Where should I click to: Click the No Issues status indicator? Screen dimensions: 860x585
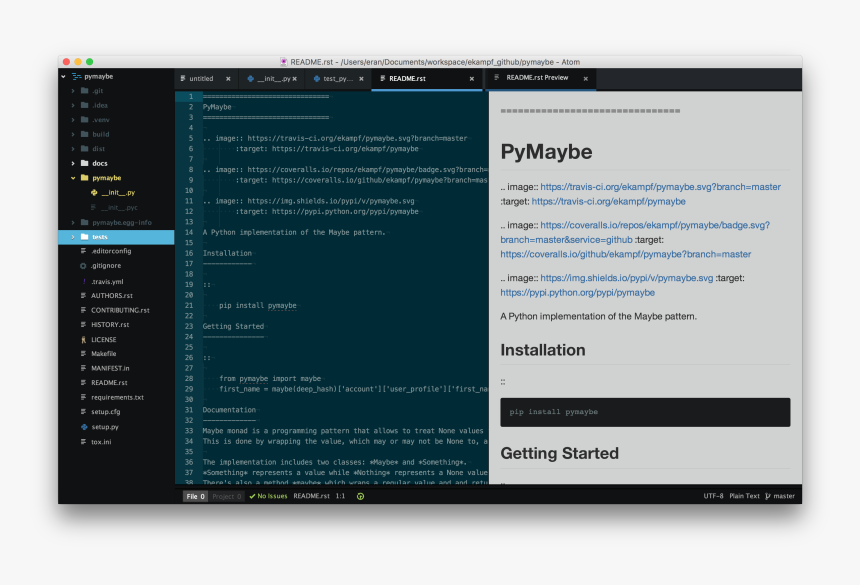[x=268, y=496]
